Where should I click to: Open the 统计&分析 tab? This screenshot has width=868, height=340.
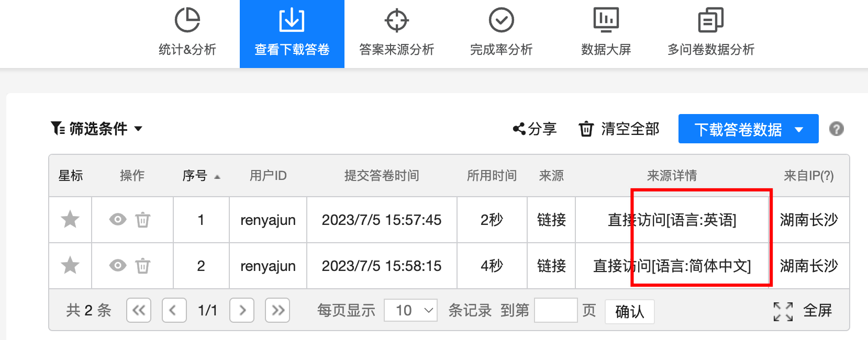(x=187, y=34)
